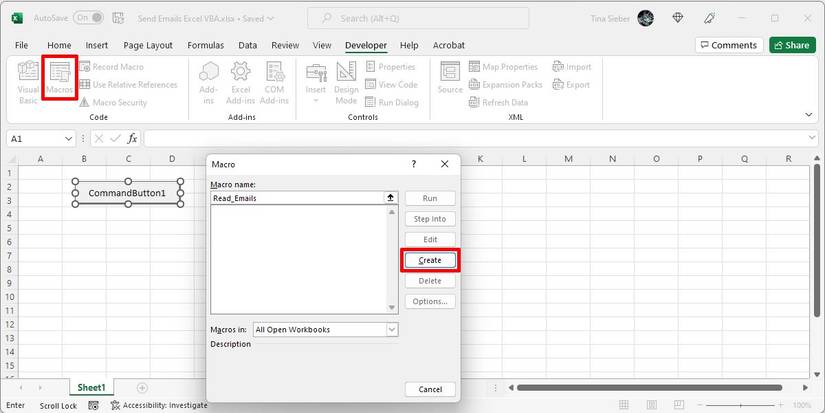Image resolution: width=825 pixels, height=413 pixels.
Task: Click the green Share button
Action: [x=792, y=45]
